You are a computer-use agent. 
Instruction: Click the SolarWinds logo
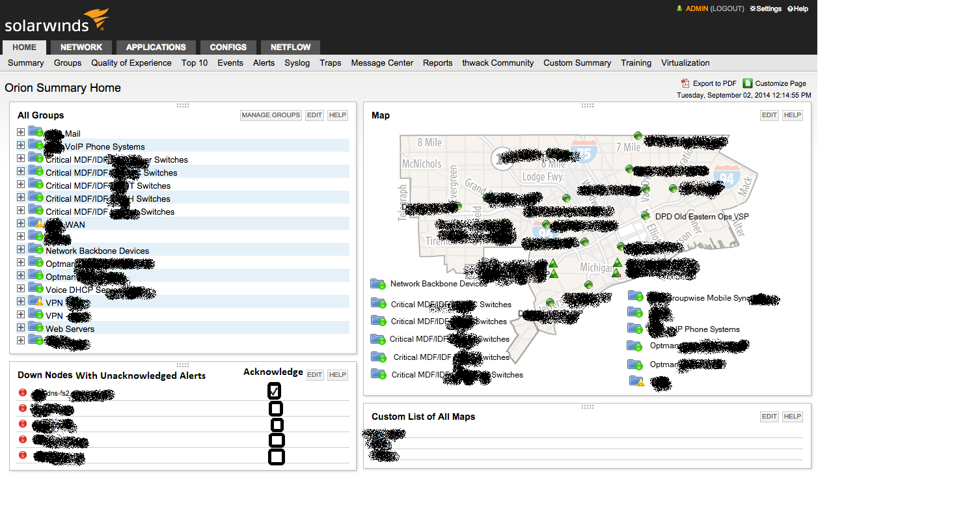57,21
